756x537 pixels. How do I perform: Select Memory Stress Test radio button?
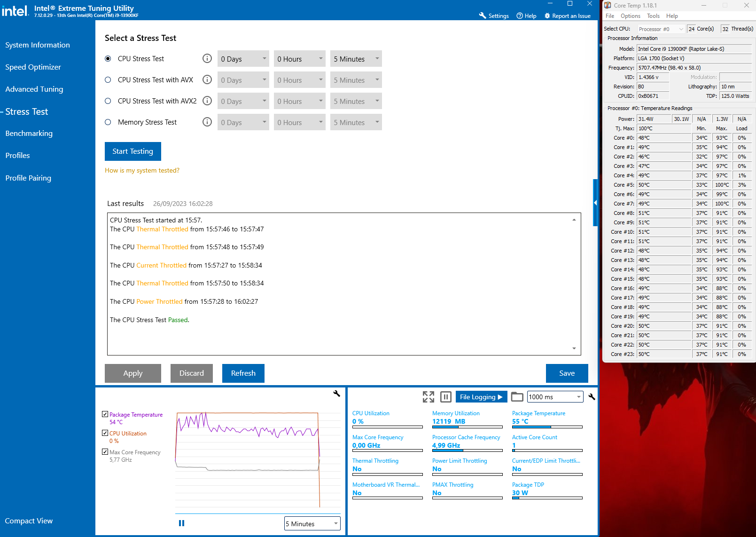coord(108,122)
